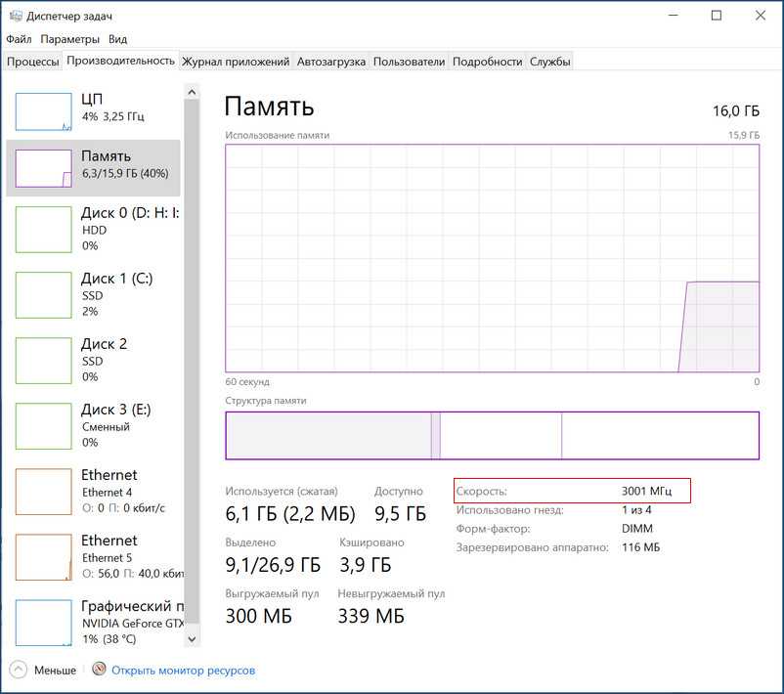
Task: Collapse view with the Меньше chevron button
Action: click(x=19, y=671)
